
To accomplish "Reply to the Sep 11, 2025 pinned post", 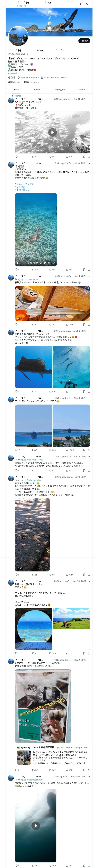I will pyautogui.click(x=16, y=157).
